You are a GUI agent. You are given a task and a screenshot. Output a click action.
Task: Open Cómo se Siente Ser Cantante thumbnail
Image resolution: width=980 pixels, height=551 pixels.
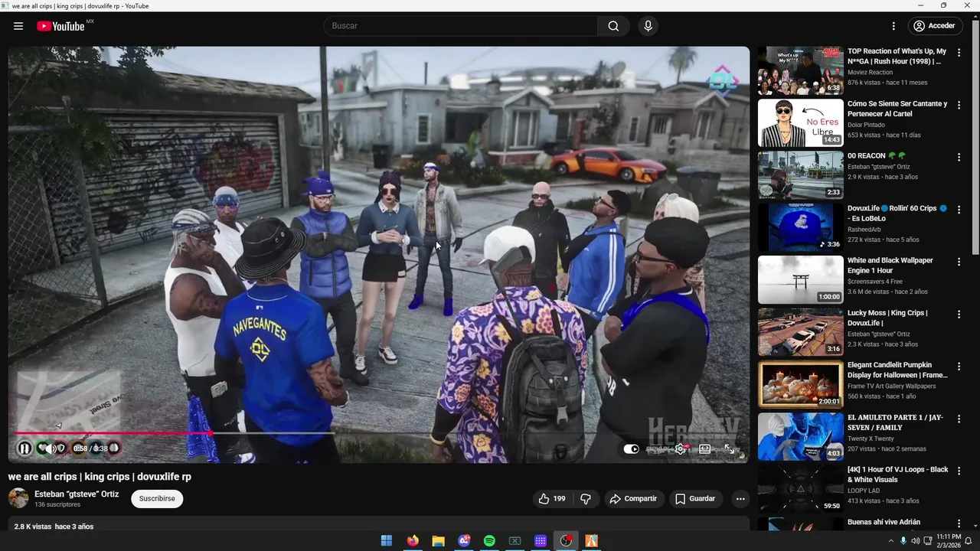click(x=800, y=122)
